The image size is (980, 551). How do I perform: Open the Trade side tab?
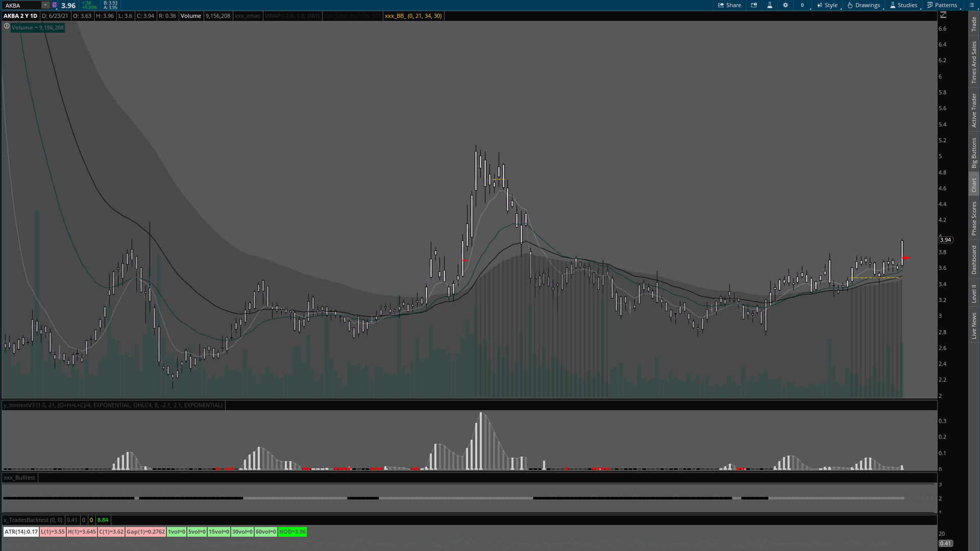pyautogui.click(x=974, y=23)
